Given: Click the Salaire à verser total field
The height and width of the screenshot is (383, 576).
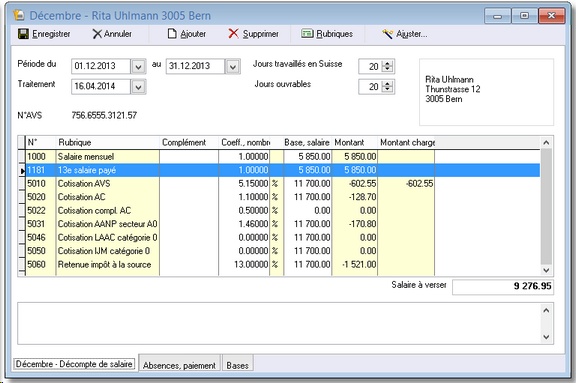Looking at the screenshot, I should point(503,287).
